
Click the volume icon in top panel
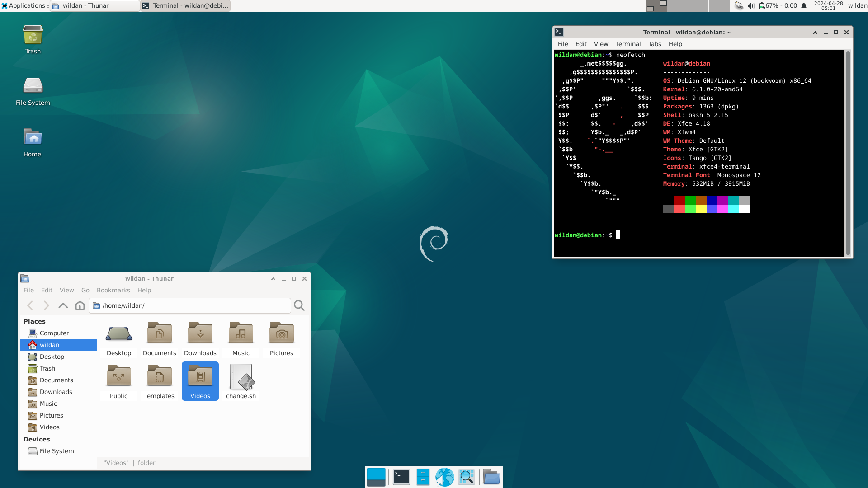pos(751,6)
